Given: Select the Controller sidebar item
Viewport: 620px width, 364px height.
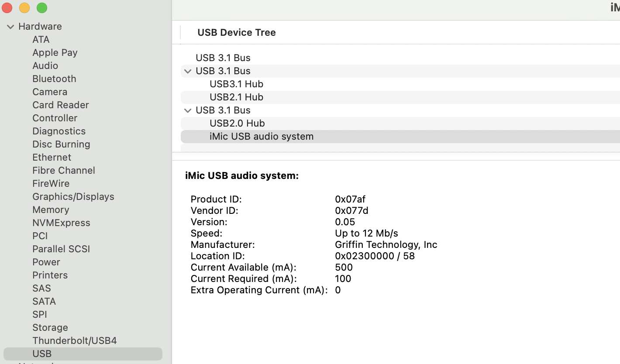Looking at the screenshot, I should (55, 118).
